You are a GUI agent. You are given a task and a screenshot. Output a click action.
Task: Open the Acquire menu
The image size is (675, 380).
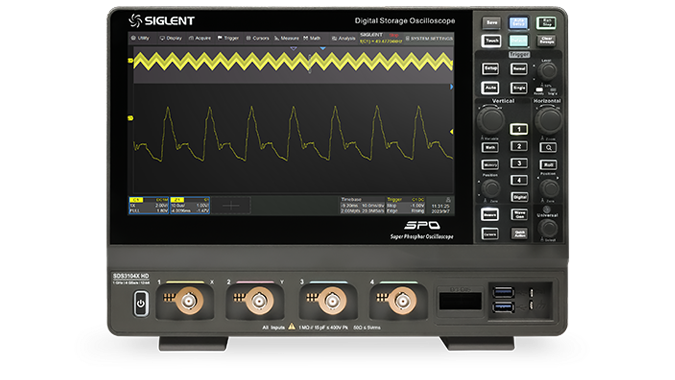point(200,38)
